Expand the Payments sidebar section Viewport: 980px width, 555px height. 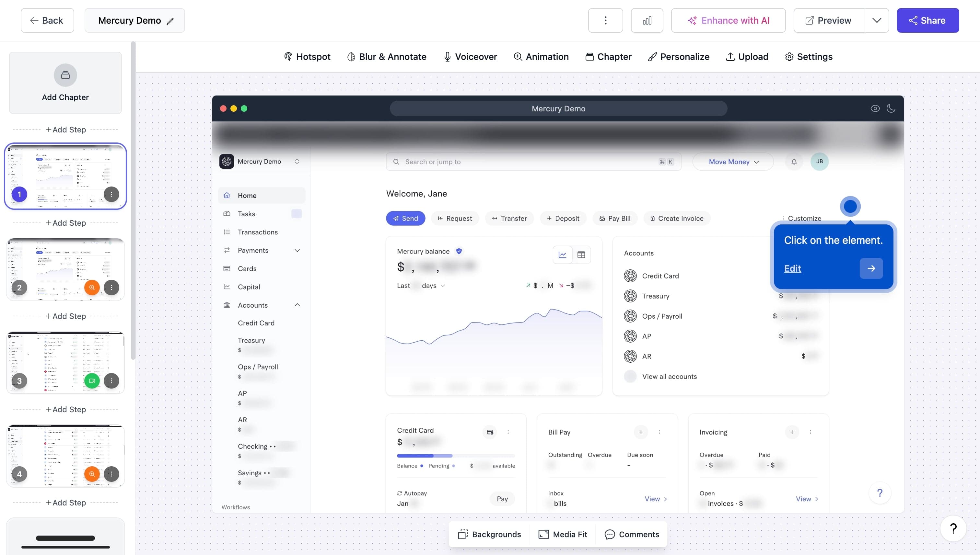[297, 250]
